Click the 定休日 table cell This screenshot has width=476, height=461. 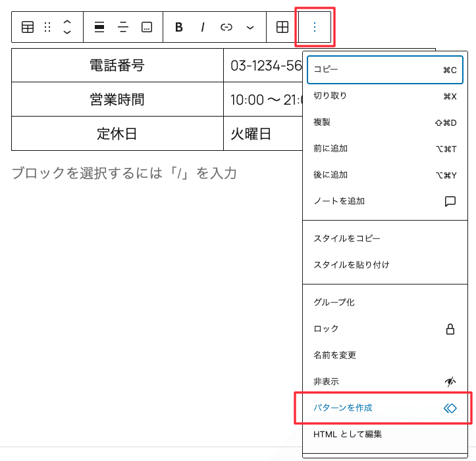click(x=117, y=134)
